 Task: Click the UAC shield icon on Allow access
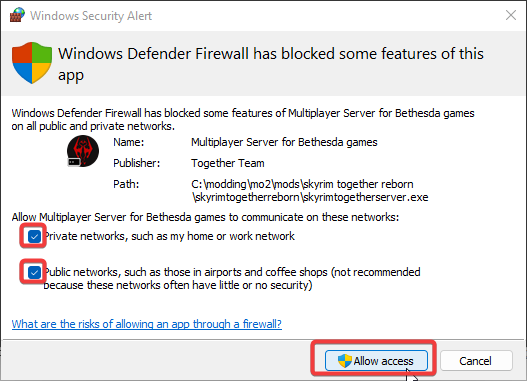point(344,361)
